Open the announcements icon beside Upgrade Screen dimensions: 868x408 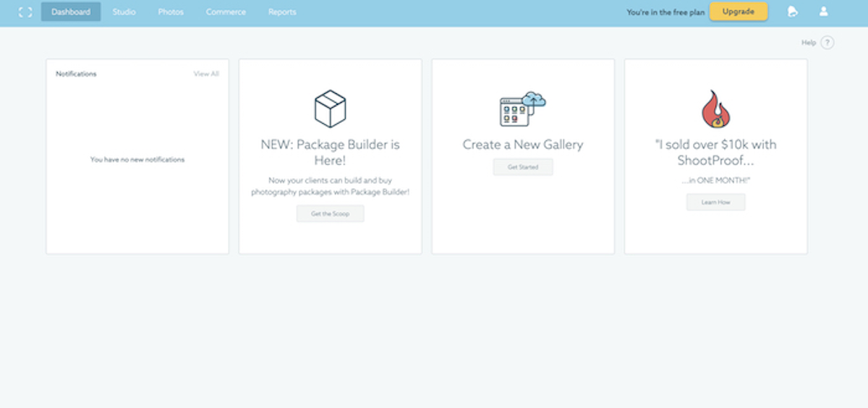coord(793,12)
